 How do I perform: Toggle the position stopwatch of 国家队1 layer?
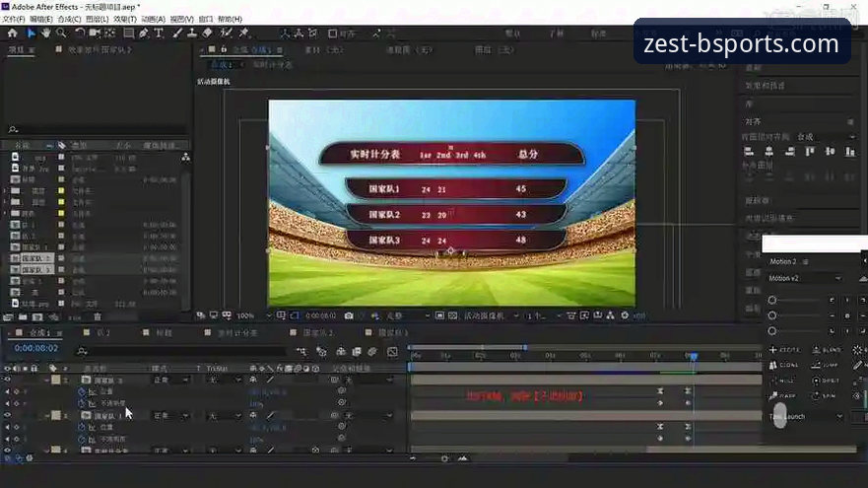pos(82,427)
